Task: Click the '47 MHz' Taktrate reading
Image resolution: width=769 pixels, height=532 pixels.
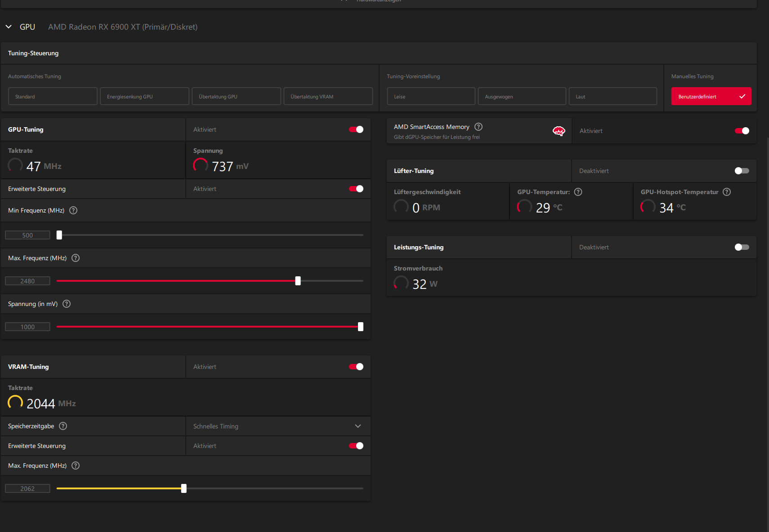Action: click(44, 166)
